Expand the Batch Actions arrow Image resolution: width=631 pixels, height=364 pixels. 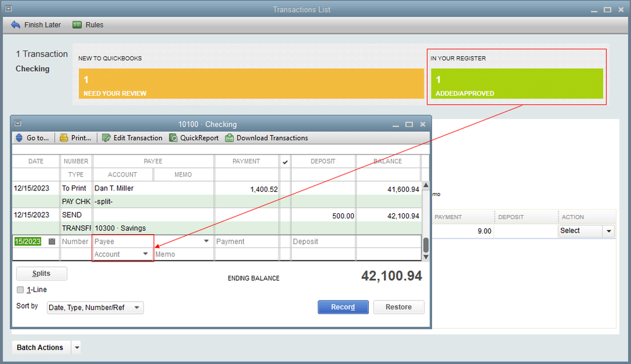77,347
